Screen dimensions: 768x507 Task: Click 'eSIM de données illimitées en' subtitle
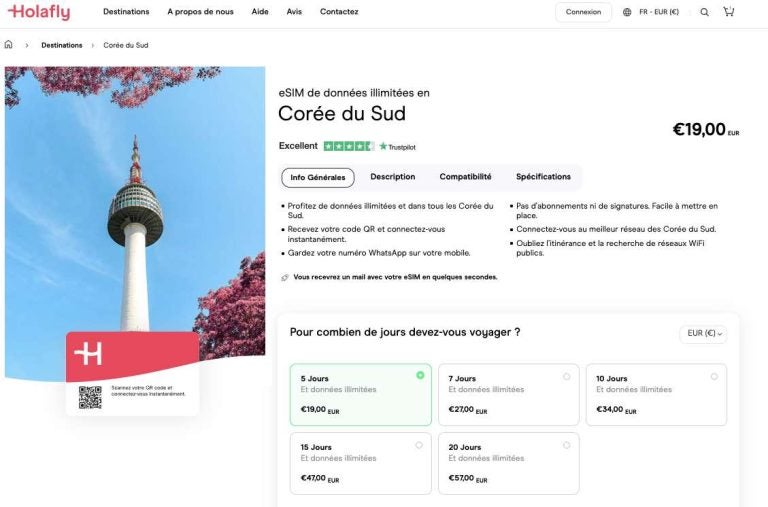pyautogui.click(x=354, y=93)
